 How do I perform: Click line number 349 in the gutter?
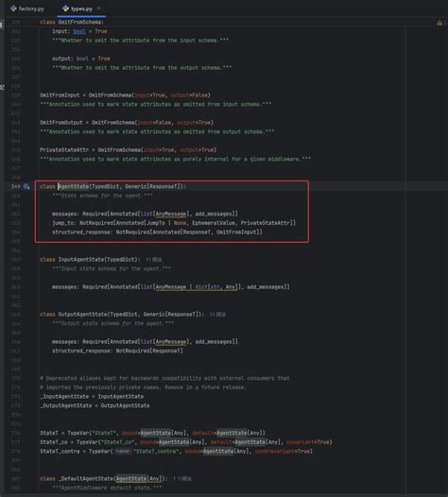(x=15, y=186)
